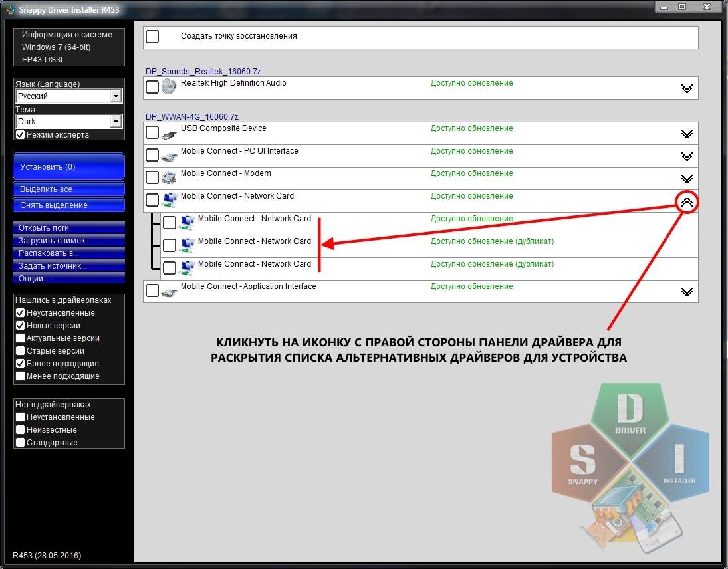Screen dimensions: 728x569
Task: Enable the 'Менее подходящие' filter
Action: click(x=20, y=376)
